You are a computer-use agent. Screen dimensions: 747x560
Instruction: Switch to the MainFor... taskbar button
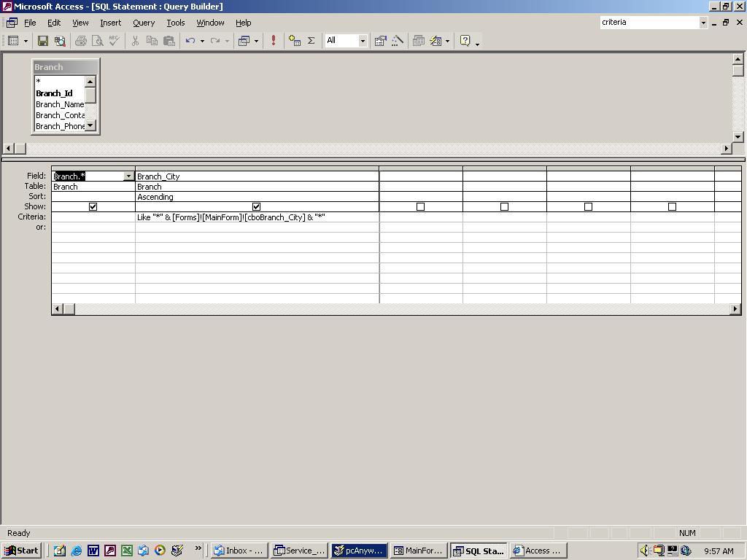point(419,551)
